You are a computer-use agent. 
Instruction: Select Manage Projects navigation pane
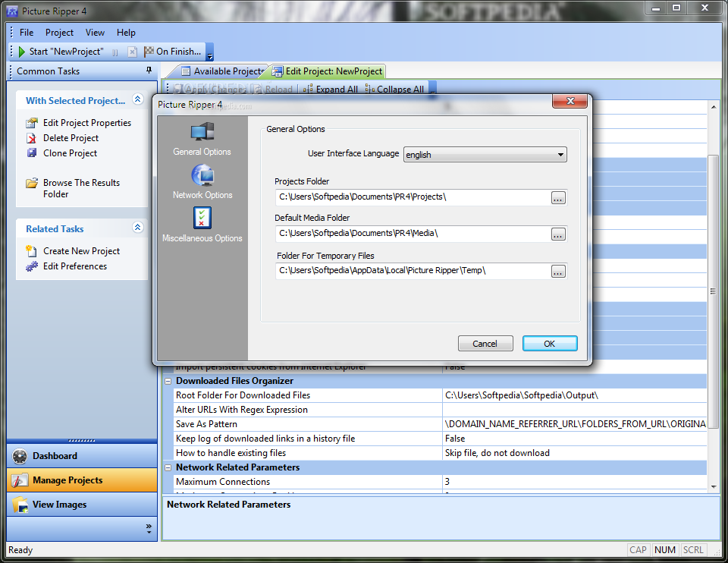pyautogui.click(x=82, y=480)
